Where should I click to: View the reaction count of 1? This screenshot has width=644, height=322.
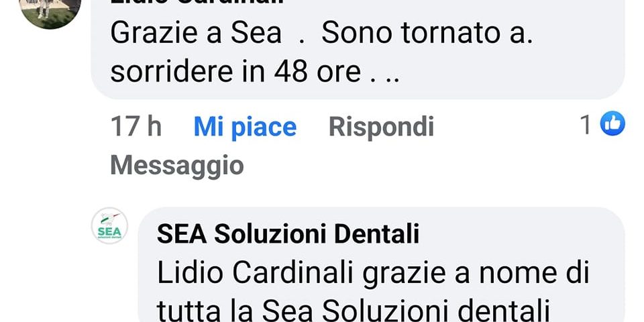click(x=585, y=125)
